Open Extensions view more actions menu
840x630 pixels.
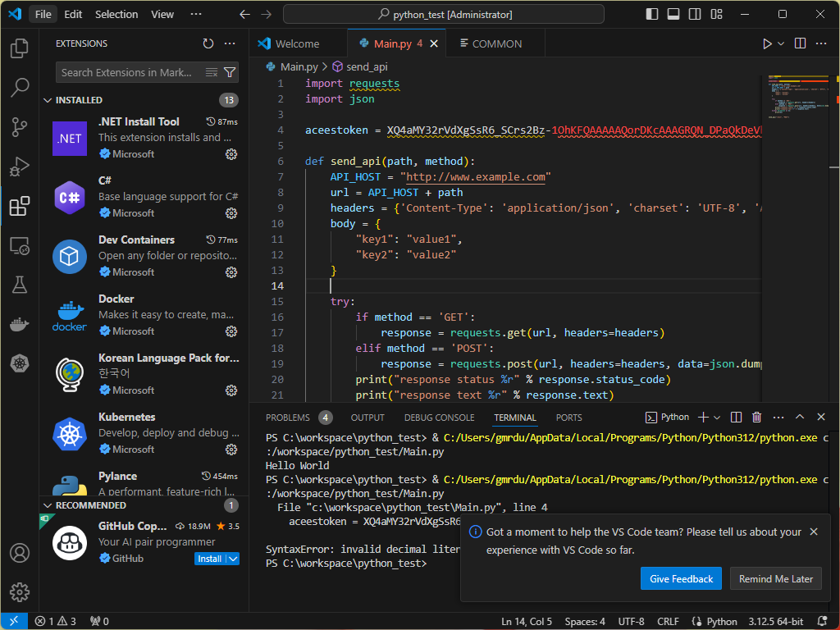(230, 43)
